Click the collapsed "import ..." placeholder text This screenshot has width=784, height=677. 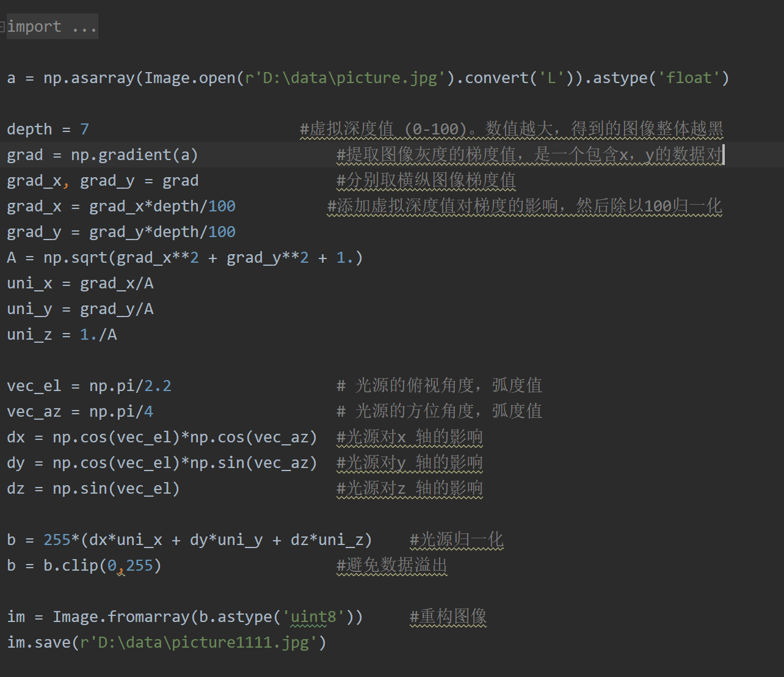pos(52,26)
